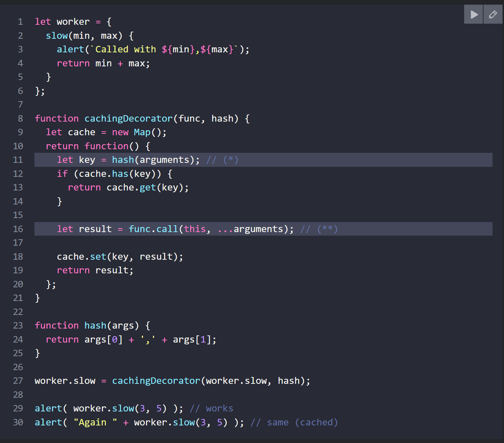
Task: Click highlighted 'let result = func.call' line
Action: [x=263, y=229]
